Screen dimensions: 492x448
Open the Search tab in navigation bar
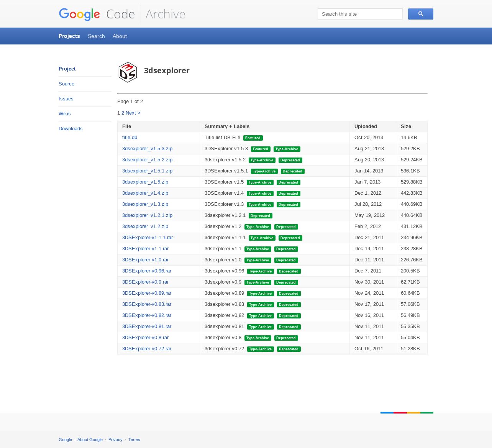[96, 36]
